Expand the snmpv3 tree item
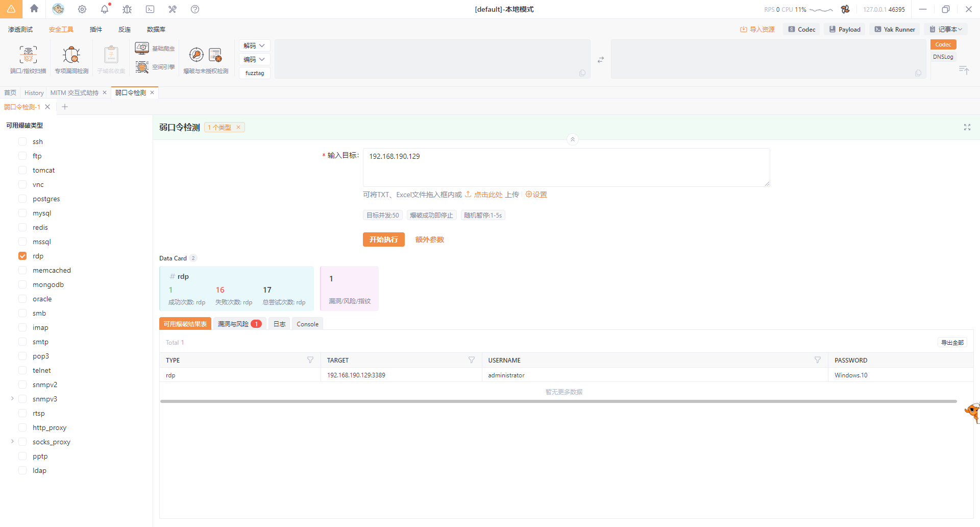Image resolution: width=980 pixels, height=527 pixels. (x=12, y=398)
